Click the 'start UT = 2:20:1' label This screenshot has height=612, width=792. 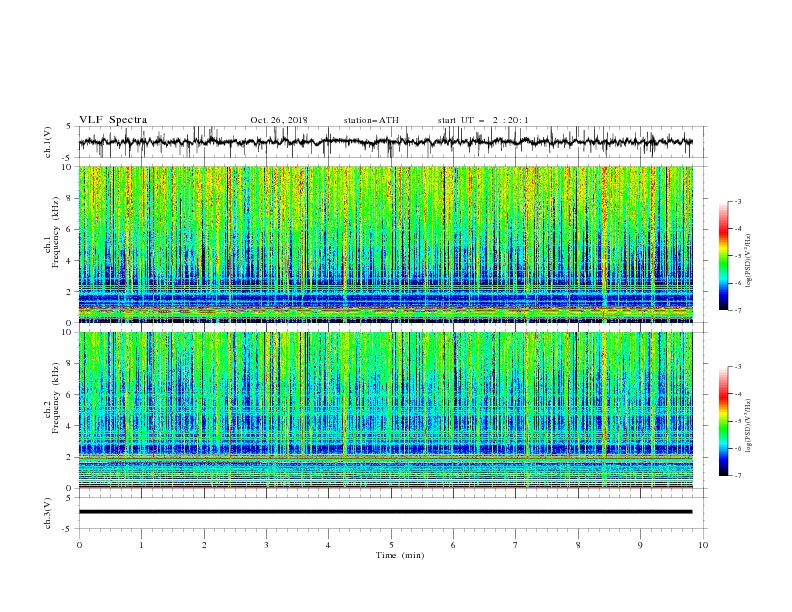click(483, 120)
